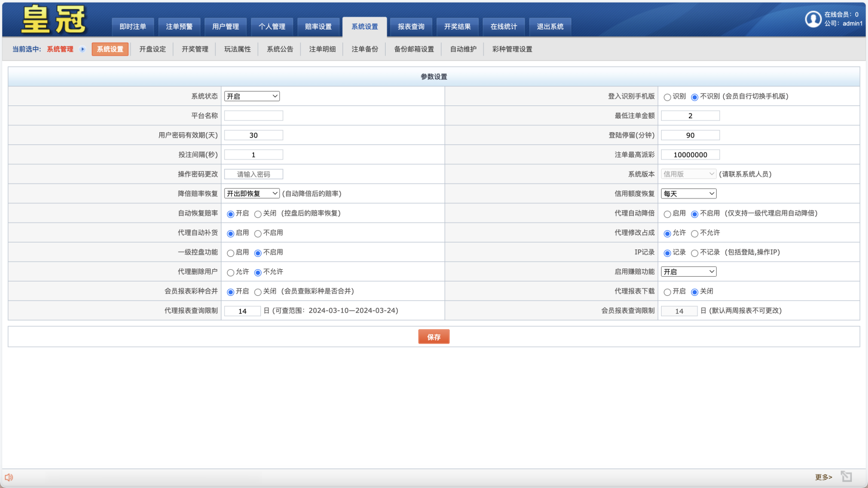This screenshot has height=488, width=868.
Task: Open the 开盘设定 submenu item
Action: (152, 49)
